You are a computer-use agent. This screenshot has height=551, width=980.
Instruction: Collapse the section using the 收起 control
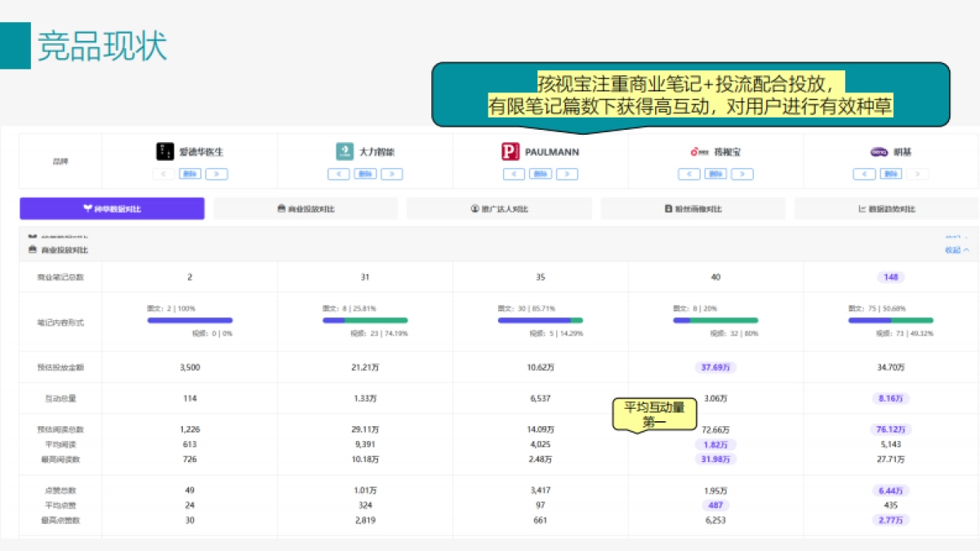pos(955,250)
